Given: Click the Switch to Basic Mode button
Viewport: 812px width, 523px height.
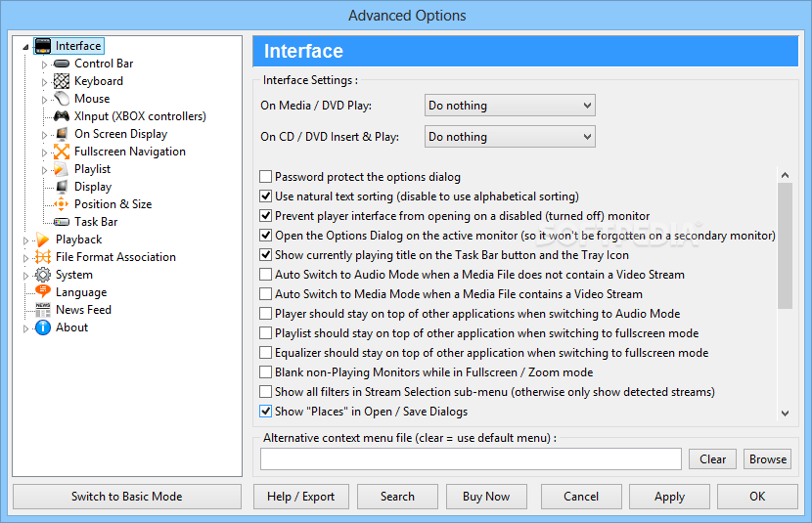Looking at the screenshot, I should coord(126,497).
